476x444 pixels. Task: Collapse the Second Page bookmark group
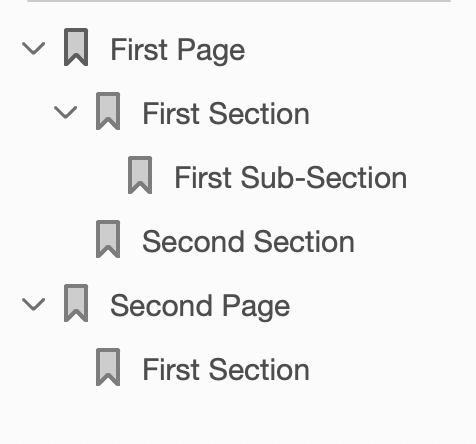click(x=33, y=304)
